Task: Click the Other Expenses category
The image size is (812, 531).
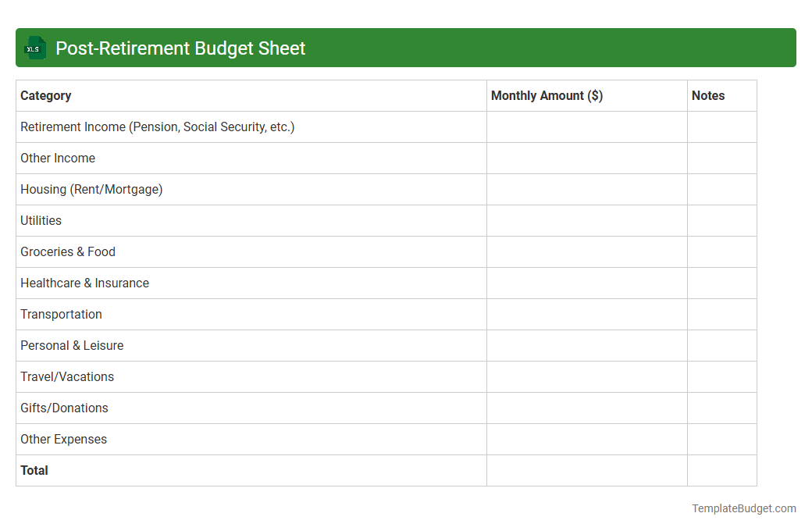Action: pyautogui.click(x=63, y=439)
